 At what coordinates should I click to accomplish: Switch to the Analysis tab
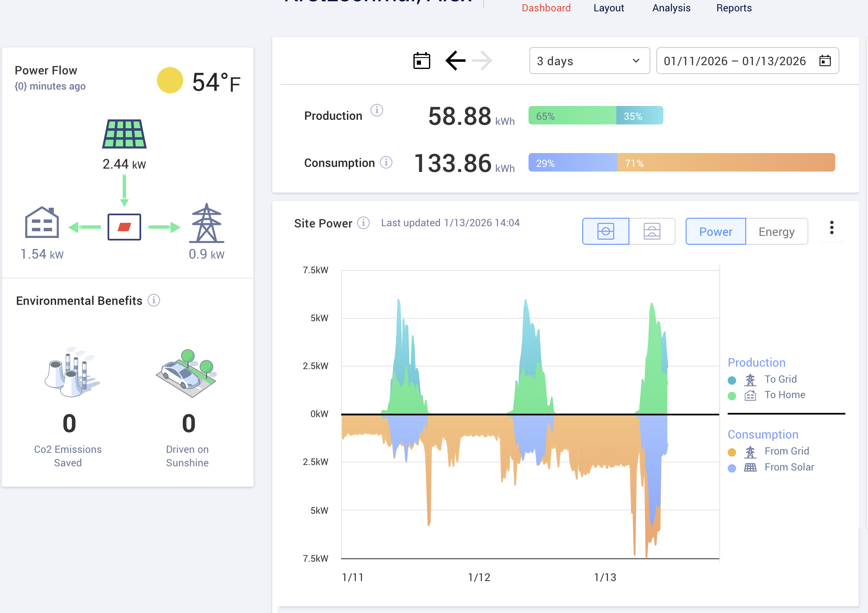(671, 8)
